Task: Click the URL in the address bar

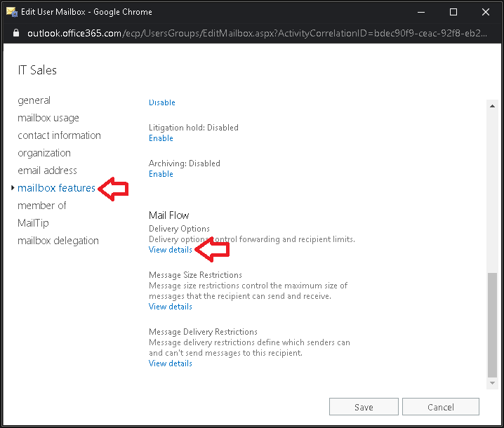Action: coord(257,33)
